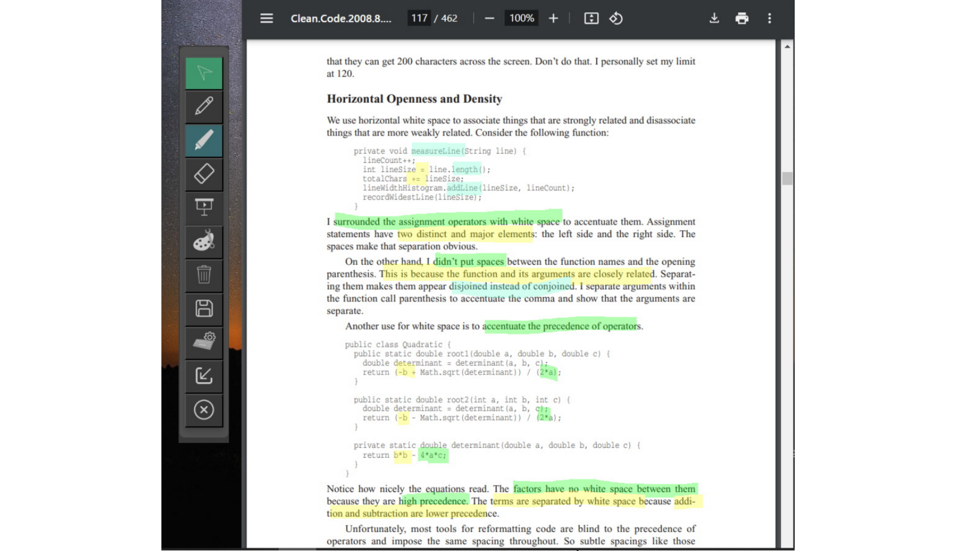The width and height of the screenshot is (980, 551).
Task: Click the highlighted 'high precedence' text
Action: [433, 502]
